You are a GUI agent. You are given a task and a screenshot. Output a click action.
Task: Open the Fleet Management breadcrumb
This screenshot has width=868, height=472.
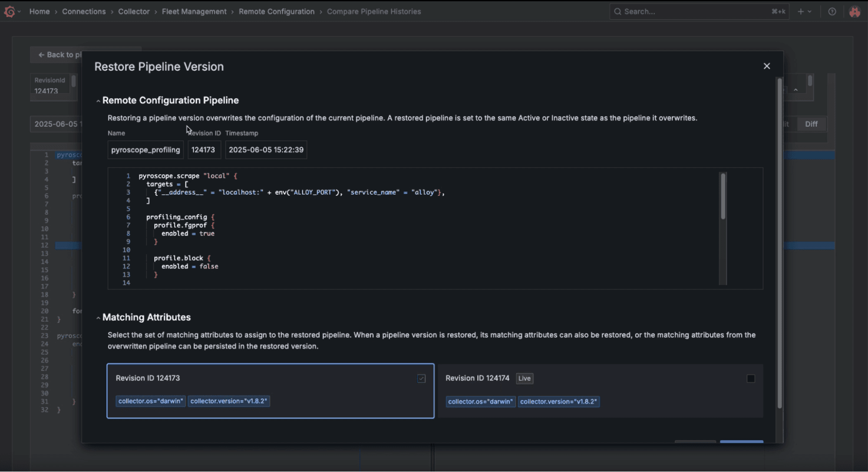click(194, 11)
